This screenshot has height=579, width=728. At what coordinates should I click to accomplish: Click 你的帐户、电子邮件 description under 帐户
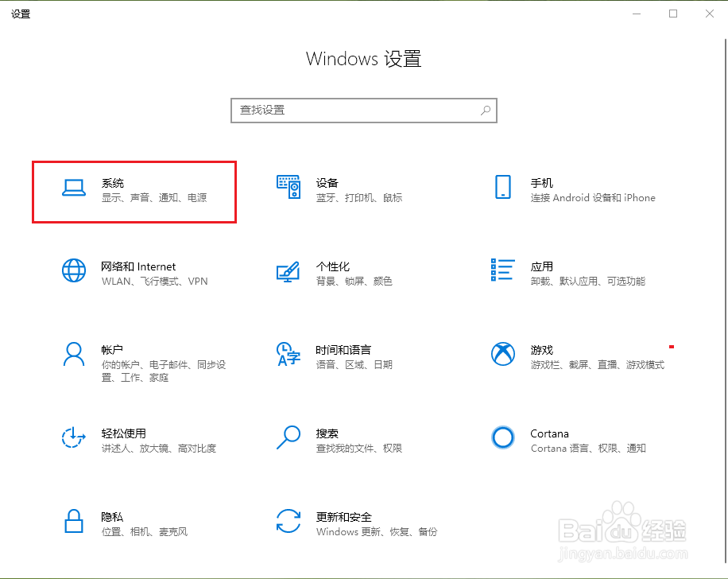tap(164, 371)
